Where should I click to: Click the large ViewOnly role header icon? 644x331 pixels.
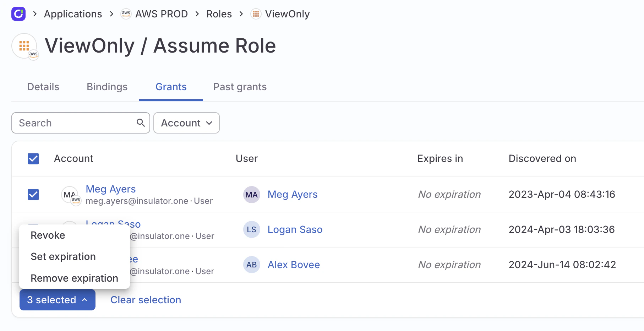(24, 46)
